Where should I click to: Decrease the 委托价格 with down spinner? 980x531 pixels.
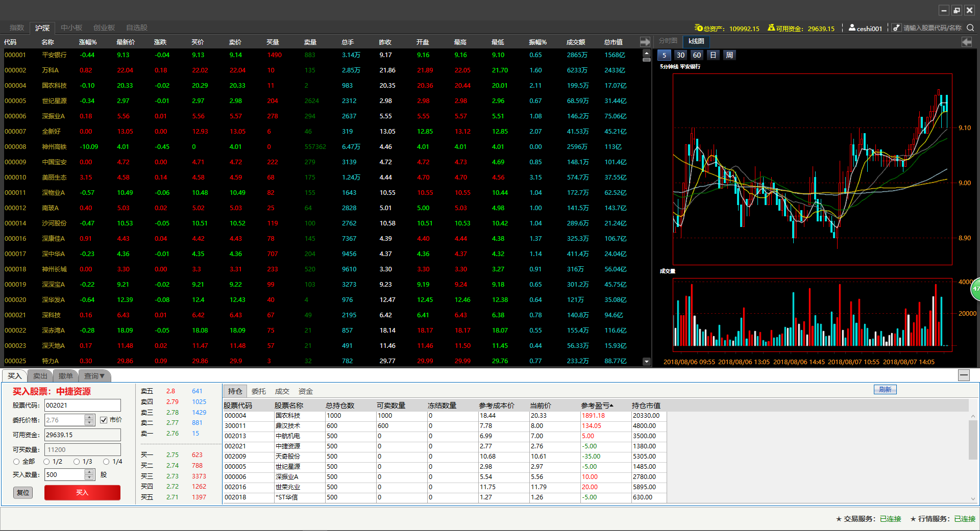89,423
